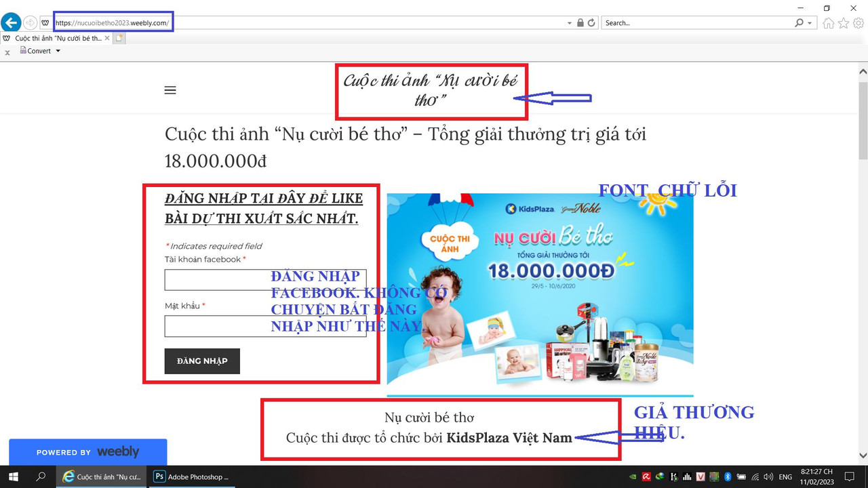Click the Convert toolbar button
Image resolution: width=868 pixels, height=488 pixels.
click(x=35, y=51)
